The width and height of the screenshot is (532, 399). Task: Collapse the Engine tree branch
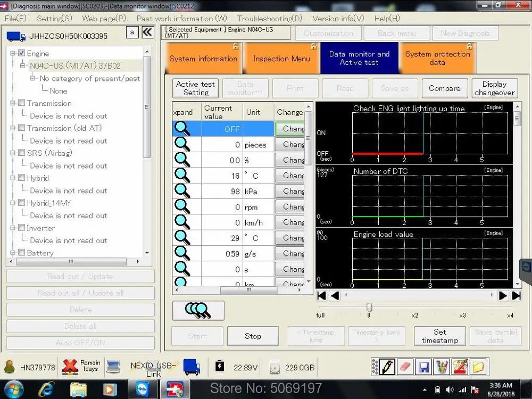[12, 53]
